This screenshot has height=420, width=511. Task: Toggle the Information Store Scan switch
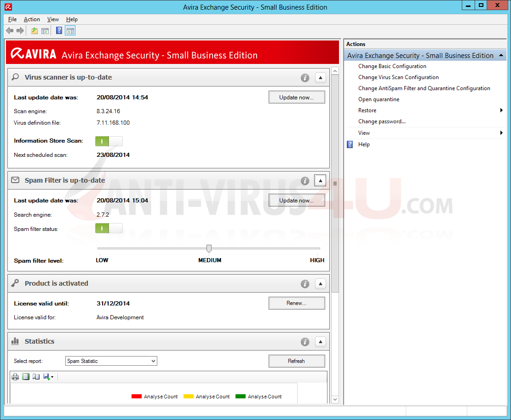(109, 141)
